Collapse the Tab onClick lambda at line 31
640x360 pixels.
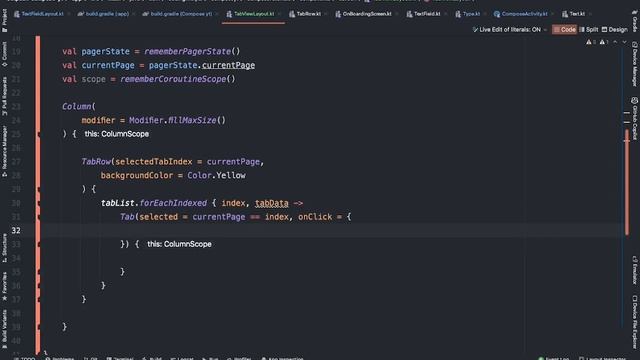pos(39,217)
